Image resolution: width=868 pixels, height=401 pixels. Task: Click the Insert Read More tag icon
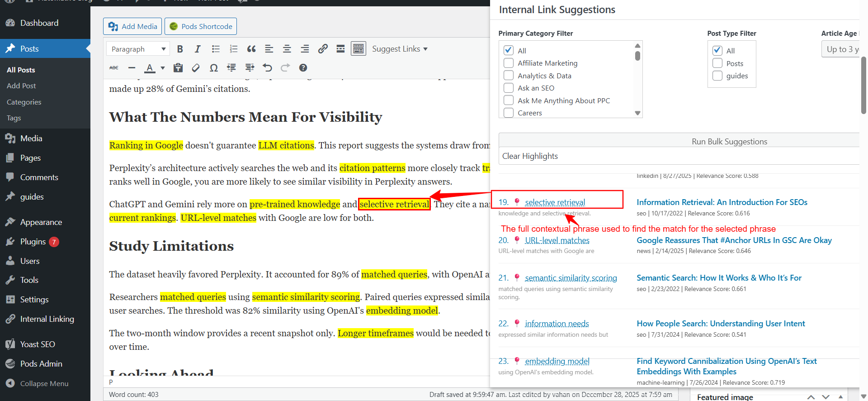point(340,49)
